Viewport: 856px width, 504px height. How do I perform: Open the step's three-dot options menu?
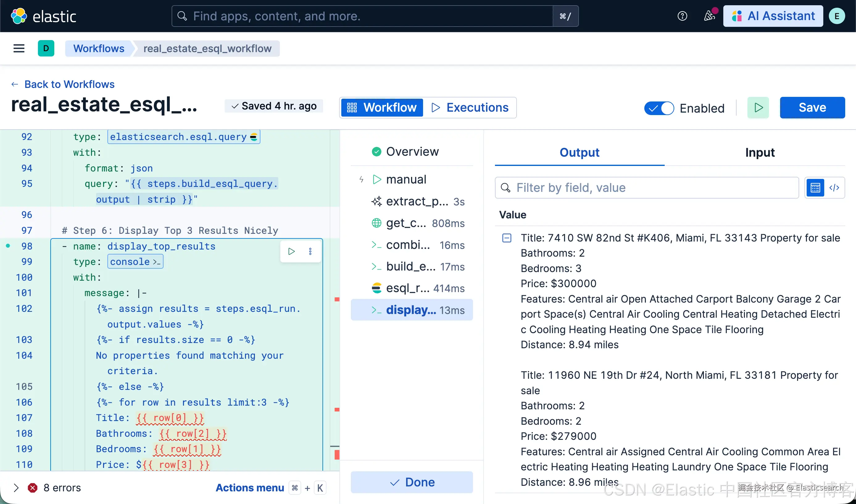(310, 251)
